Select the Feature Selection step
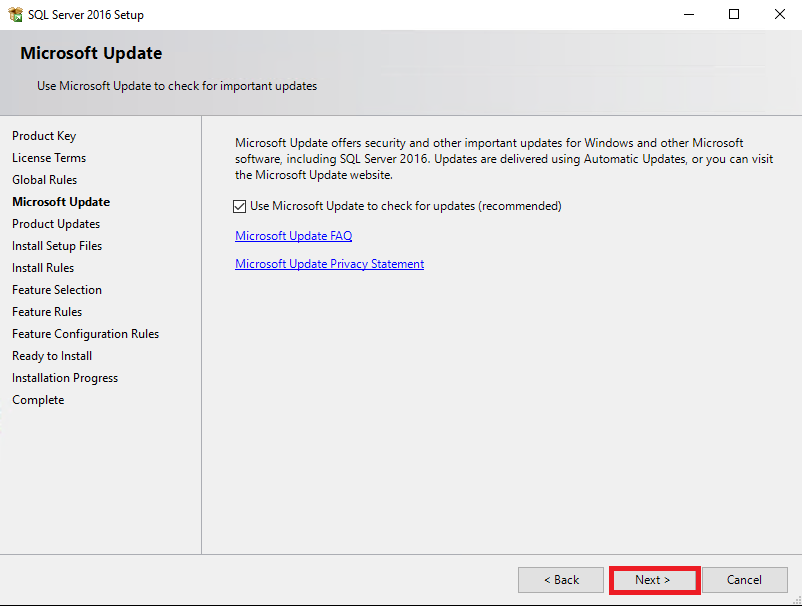The height and width of the screenshot is (606, 802). (x=57, y=290)
